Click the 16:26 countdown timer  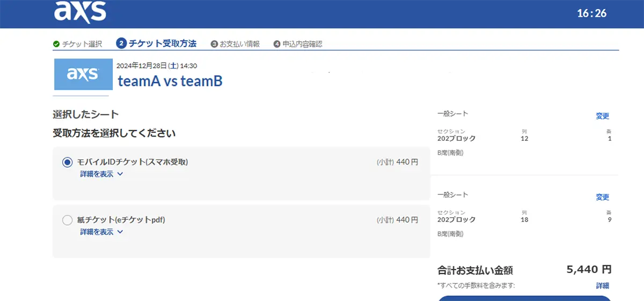[592, 13]
